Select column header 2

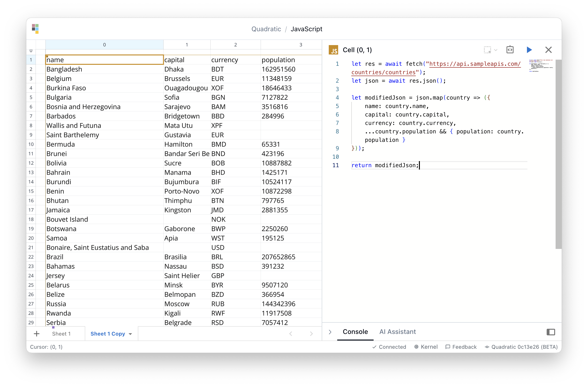(236, 45)
